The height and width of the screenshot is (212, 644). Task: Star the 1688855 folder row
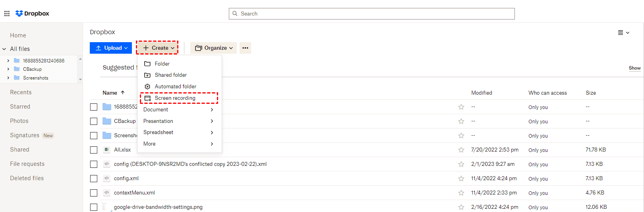click(461, 107)
